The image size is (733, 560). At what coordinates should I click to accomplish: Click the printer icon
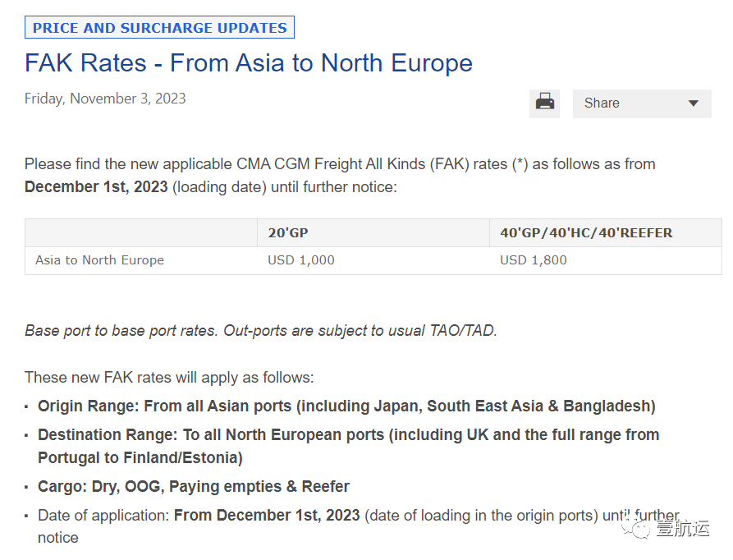[544, 103]
